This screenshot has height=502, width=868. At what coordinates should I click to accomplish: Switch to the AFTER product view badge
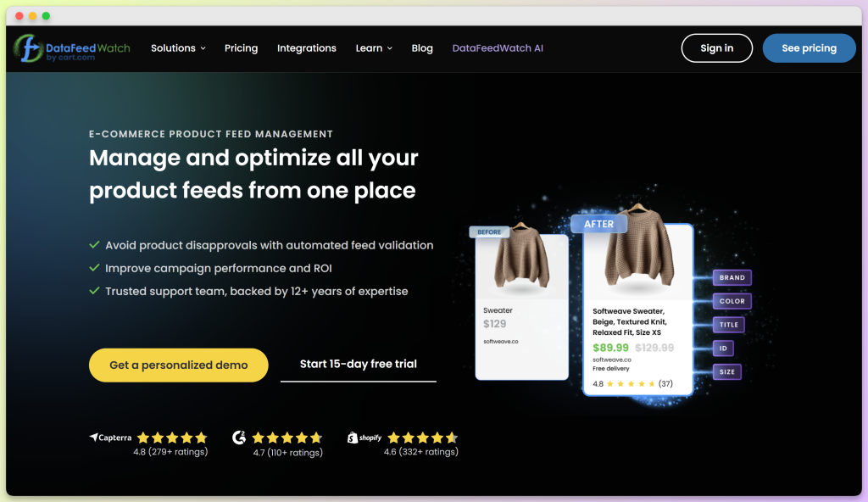pyautogui.click(x=598, y=223)
